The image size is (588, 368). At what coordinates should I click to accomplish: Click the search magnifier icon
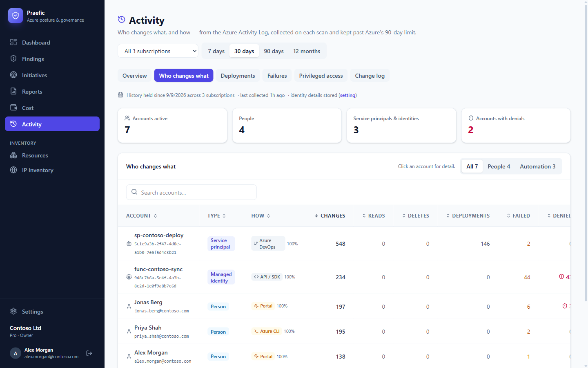point(134,192)
